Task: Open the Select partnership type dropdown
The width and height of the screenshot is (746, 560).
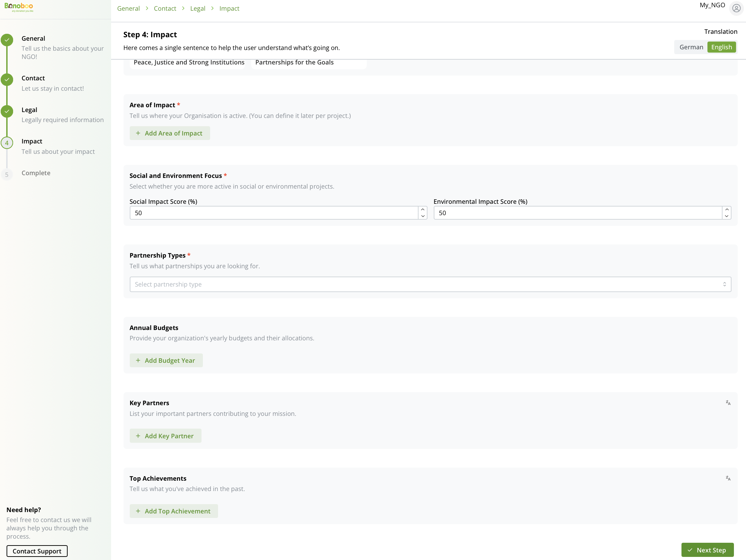Action: 430,284
